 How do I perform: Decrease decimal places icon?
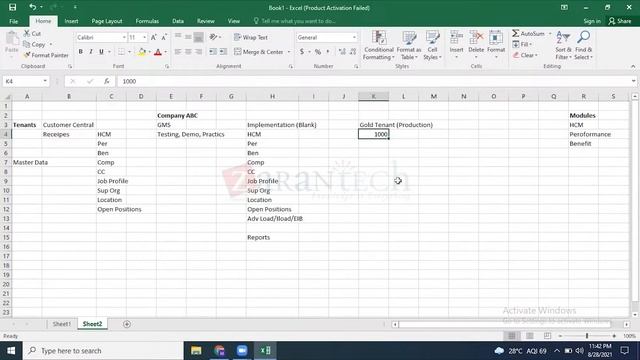tap(353, 52)
